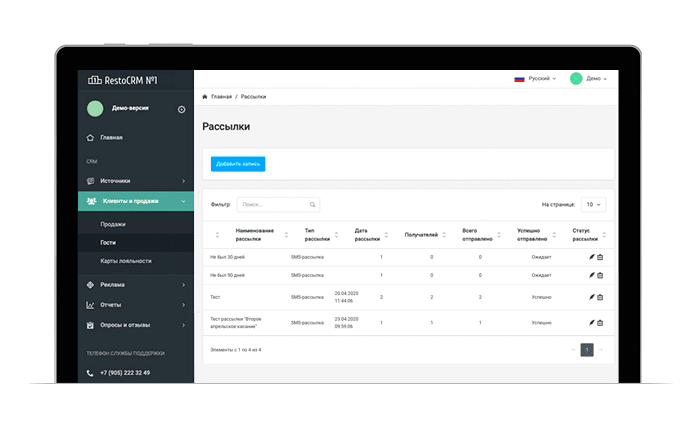Click the edit pencil for 'Не был 30 дней'
The height and width of the screenshot is (428, 700).
591,257
